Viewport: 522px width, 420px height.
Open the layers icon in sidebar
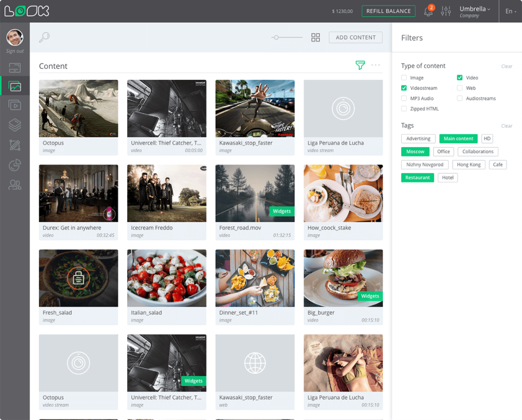15,125
